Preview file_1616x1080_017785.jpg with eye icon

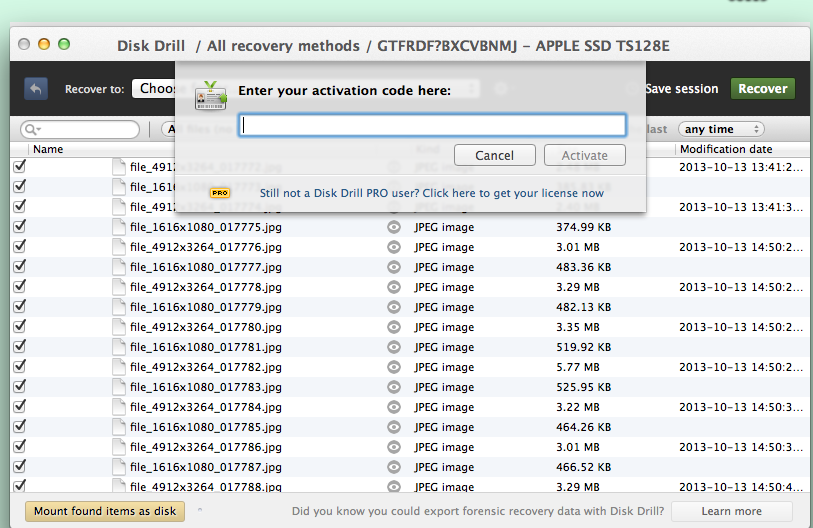tap(394, 427)
